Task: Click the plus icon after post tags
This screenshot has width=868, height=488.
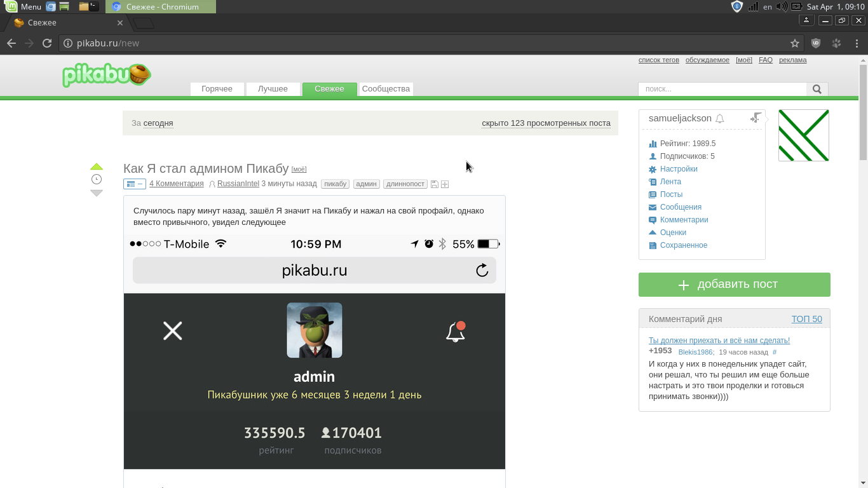Action: (x=445, y=184)
